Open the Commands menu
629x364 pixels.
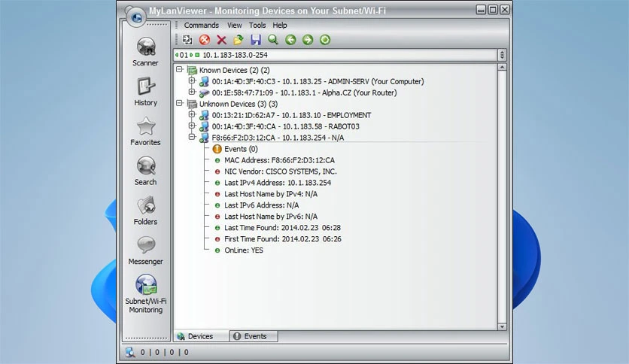pyautogui.click(x=202, y=26)
